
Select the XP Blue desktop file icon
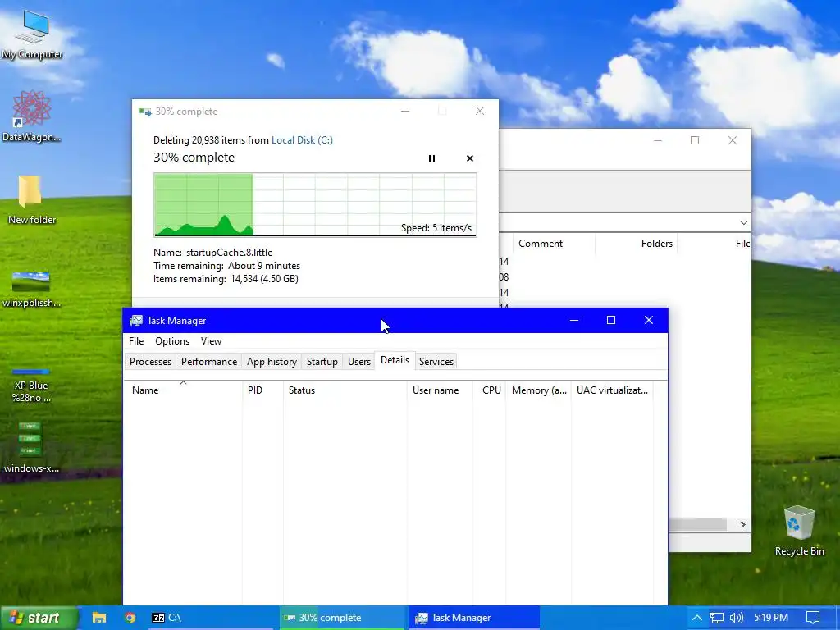click(x=31, y=386)
